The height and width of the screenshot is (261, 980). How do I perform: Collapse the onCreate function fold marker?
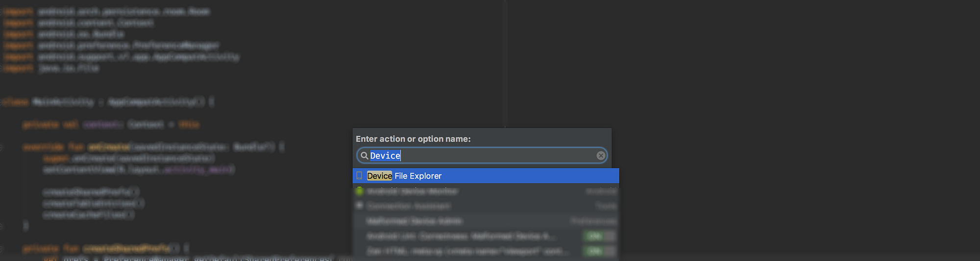[x=1, y=147]
